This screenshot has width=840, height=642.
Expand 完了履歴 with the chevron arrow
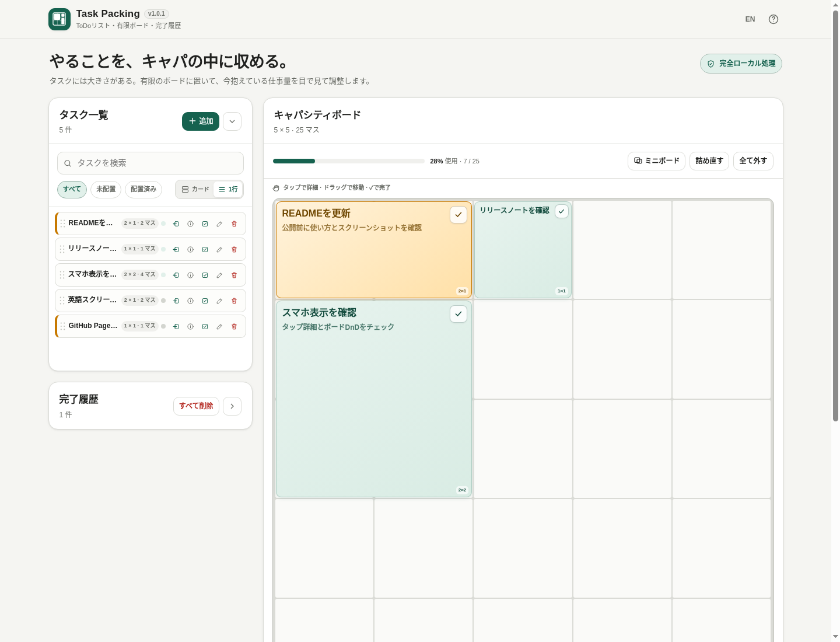click(x=232, y=406)
